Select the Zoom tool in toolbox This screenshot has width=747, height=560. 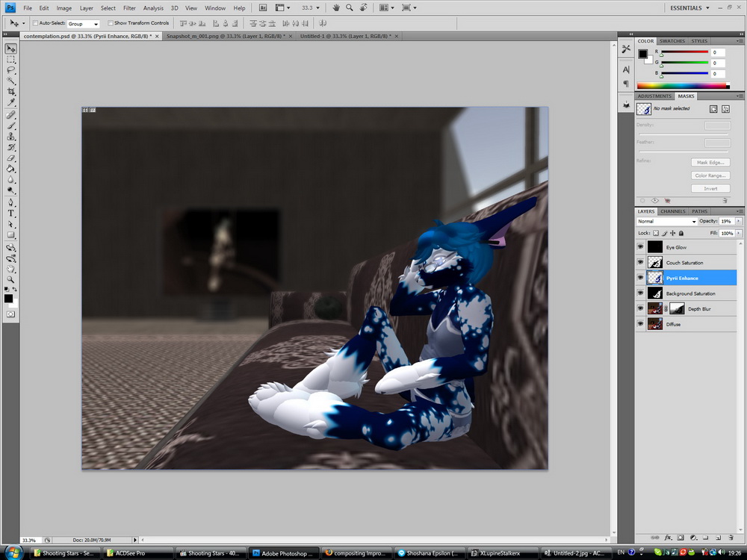[x=11, y=279]
